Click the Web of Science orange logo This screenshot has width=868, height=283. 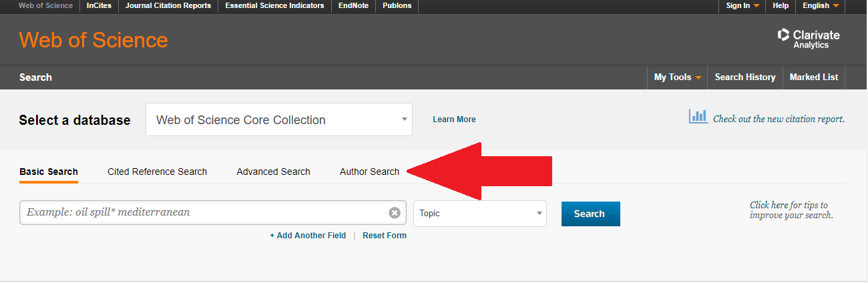click(x=93, y=40)
